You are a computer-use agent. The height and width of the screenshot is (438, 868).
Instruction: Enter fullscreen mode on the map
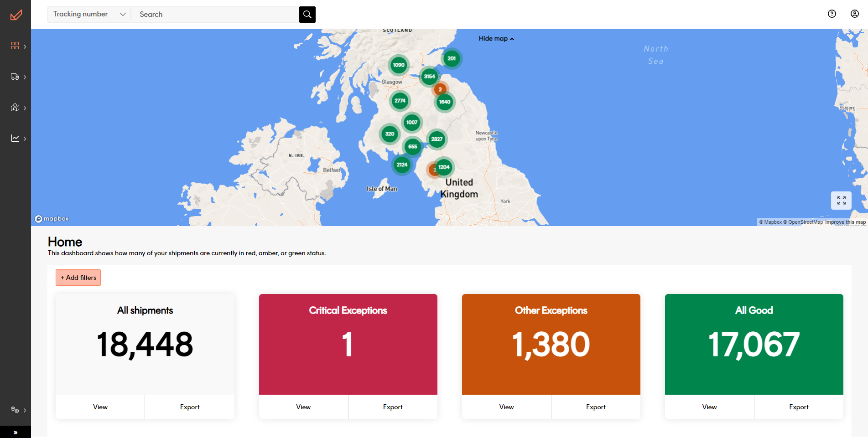[841, 201]
